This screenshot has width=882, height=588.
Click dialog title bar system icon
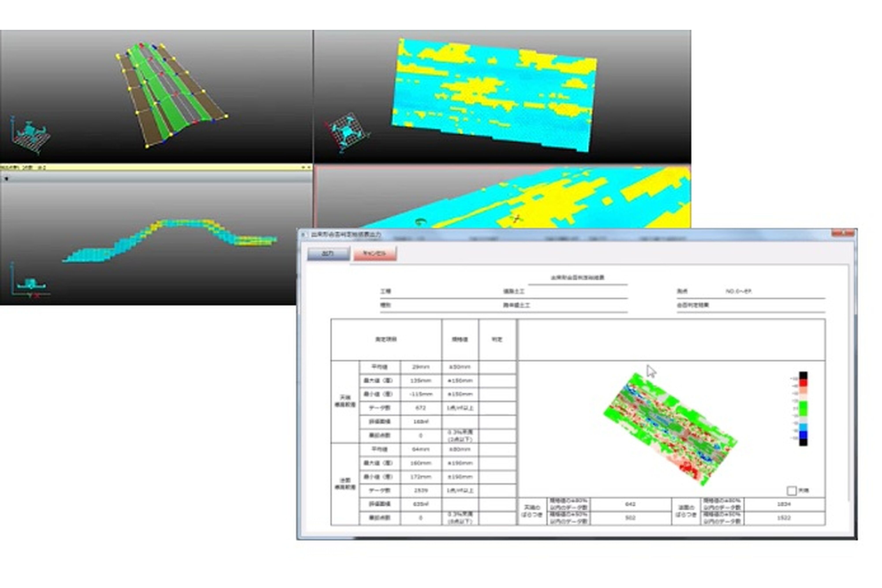(x=303, y=234)
